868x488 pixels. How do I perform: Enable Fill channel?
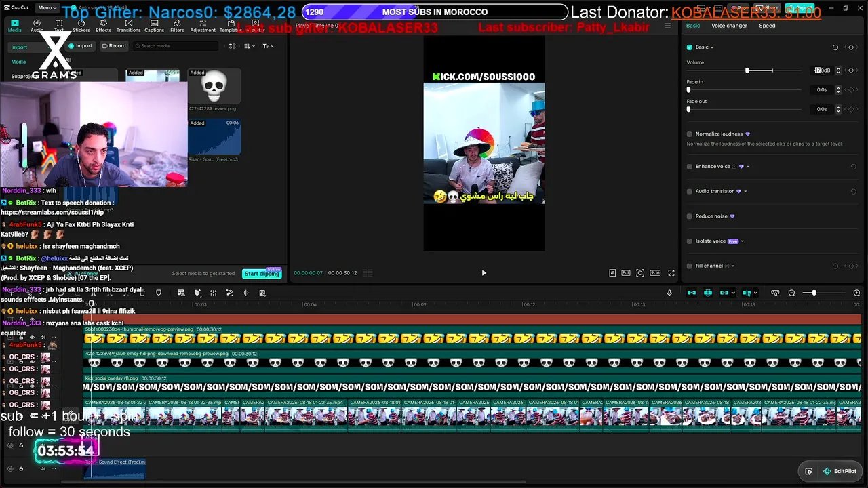(x=690, y=266)
